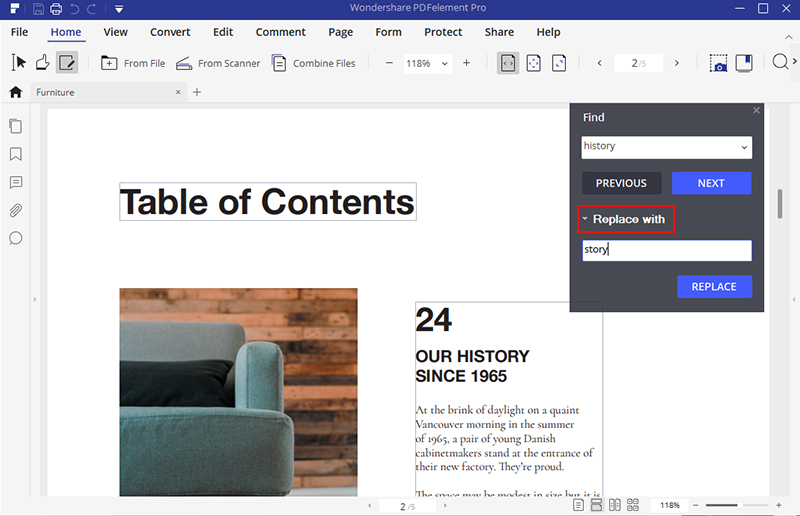Create PDF From File
The width and height of the screenshot is (800, 516).
tap(133, 63)
